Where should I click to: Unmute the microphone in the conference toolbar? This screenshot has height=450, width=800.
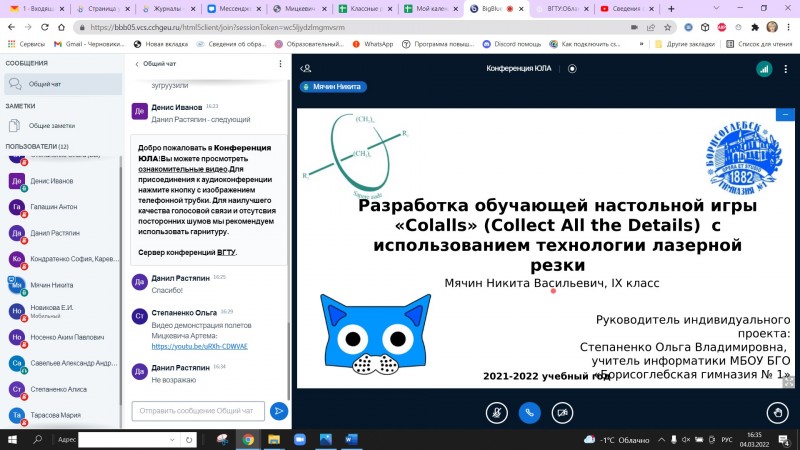pos(495,411)
